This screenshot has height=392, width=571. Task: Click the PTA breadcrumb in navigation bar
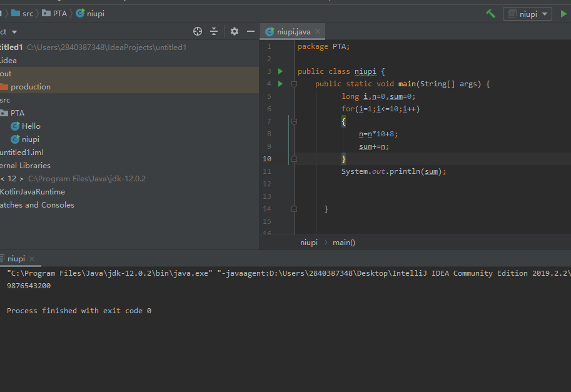tap(61, 13)
